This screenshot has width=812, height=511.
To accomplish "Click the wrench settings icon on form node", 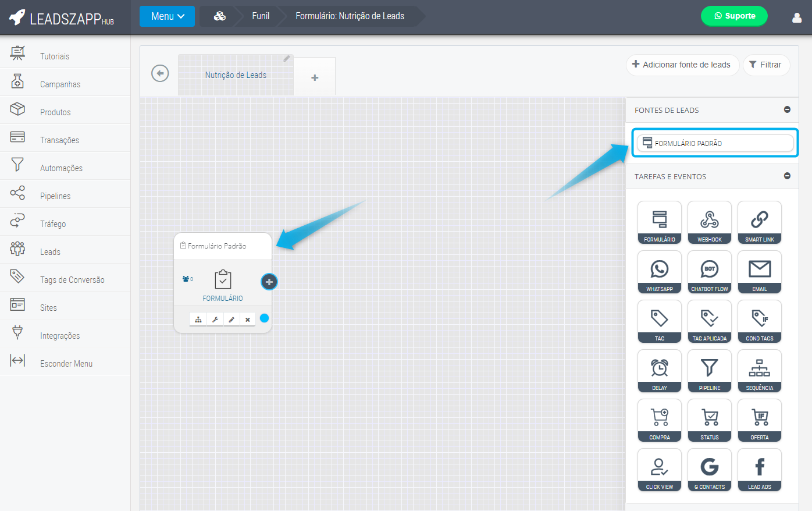I will pos(215,320).
